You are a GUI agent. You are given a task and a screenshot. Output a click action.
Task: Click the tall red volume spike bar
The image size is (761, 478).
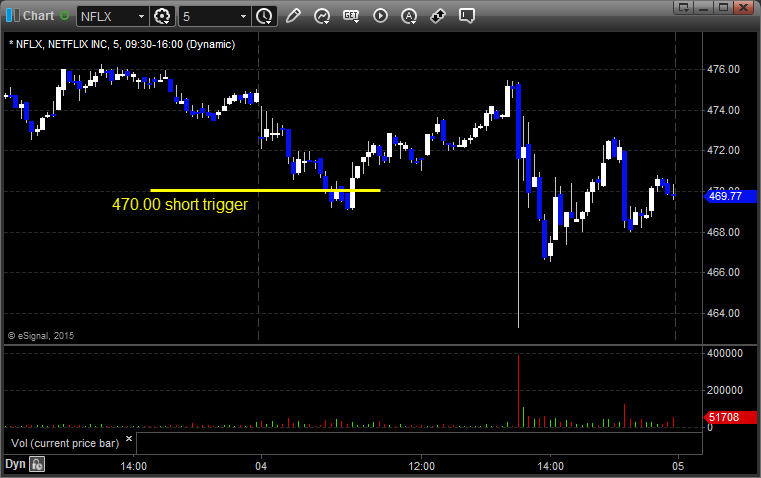(x=518, y=391)
